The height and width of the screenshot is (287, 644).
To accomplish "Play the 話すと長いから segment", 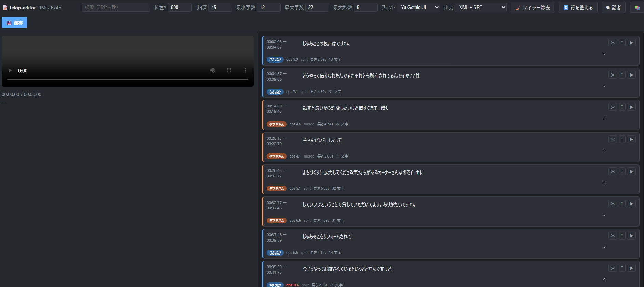I will coord(631,107).
